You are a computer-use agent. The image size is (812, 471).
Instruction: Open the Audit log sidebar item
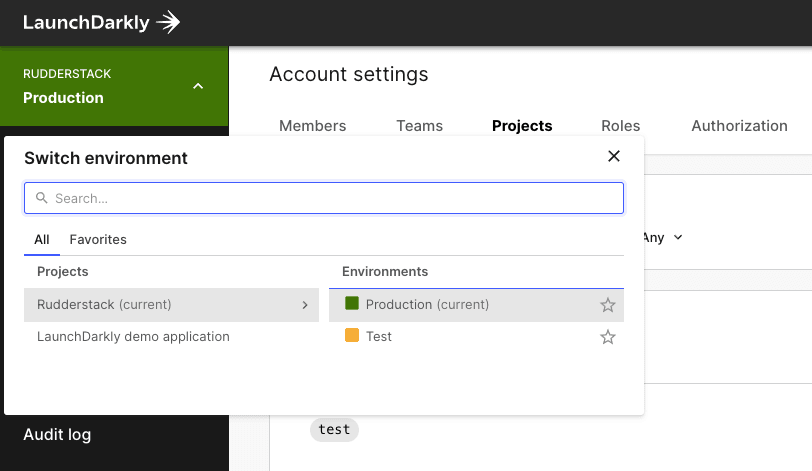click(x=57, y=434)
